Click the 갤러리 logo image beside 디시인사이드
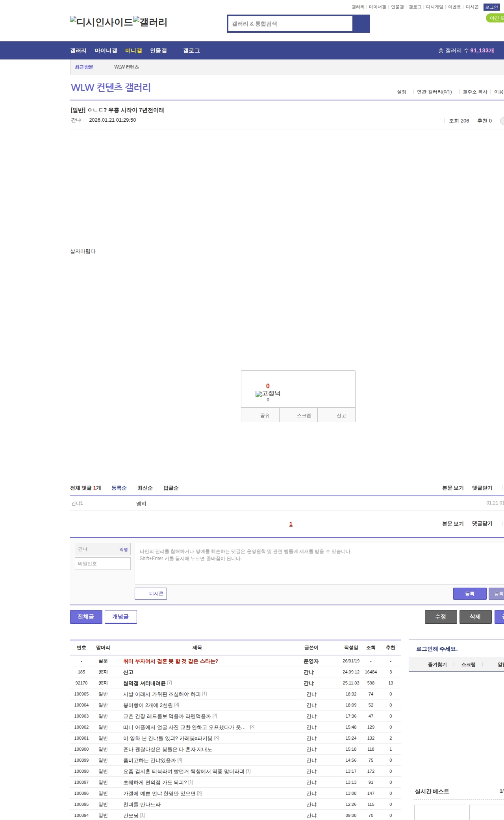Viewport: 504px width, 820px height. coord(150,22)
